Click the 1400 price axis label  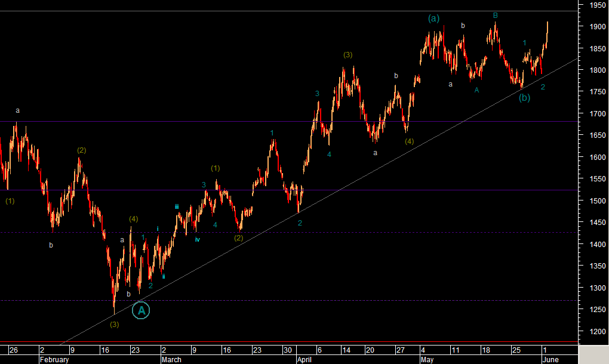tap(598, 245)
